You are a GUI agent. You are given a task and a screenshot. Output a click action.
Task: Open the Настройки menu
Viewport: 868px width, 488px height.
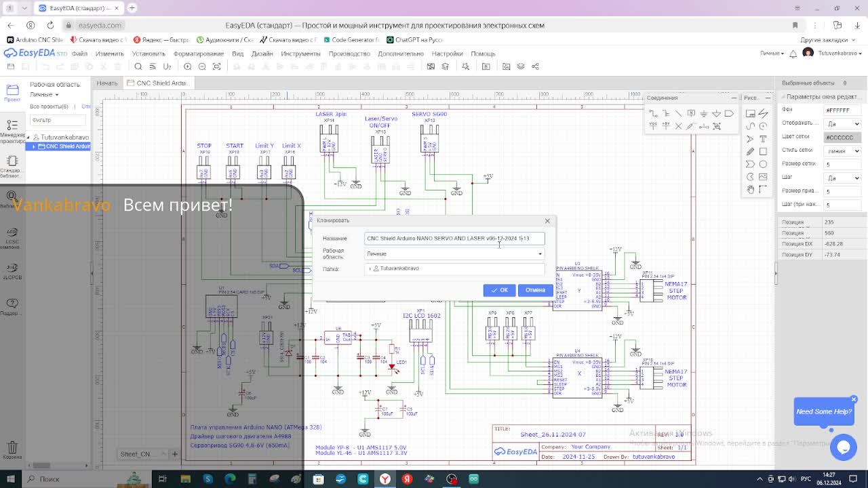coord(447,54)
